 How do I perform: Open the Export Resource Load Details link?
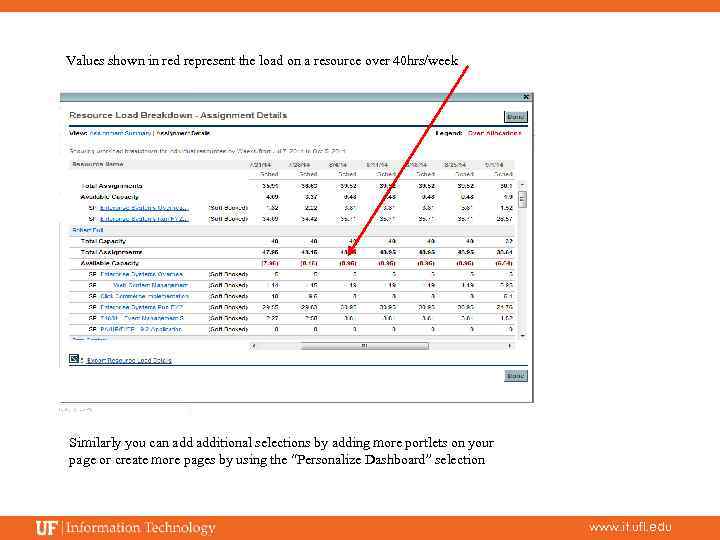coord(129,360)
